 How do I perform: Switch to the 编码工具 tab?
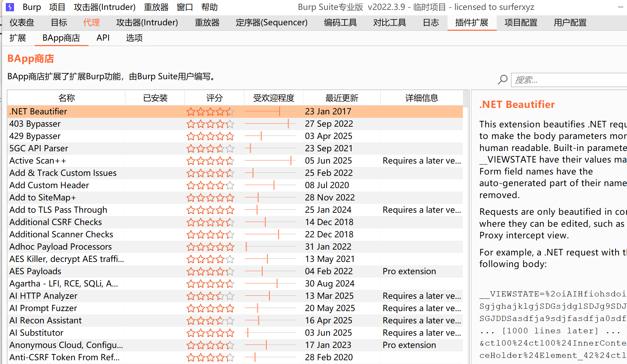tap(341, 23)
